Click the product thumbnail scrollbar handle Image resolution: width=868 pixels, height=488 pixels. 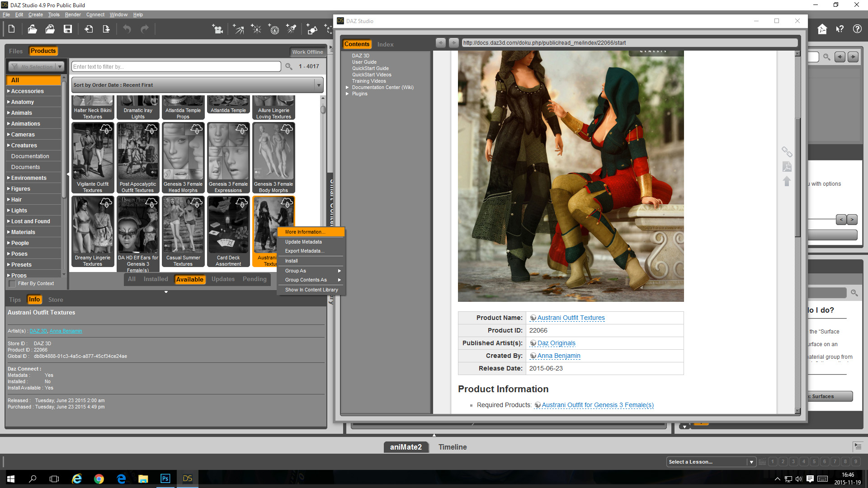[x=323, y=109]
